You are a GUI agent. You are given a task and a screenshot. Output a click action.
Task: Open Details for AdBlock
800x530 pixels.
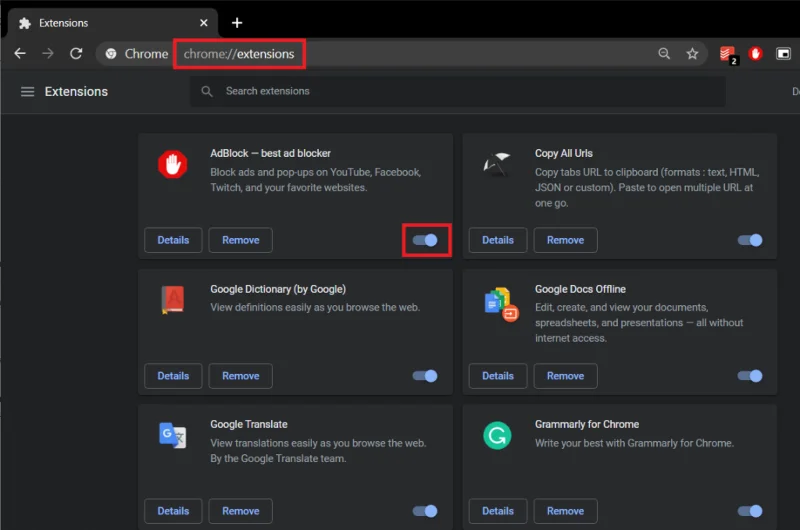(173, 240)
